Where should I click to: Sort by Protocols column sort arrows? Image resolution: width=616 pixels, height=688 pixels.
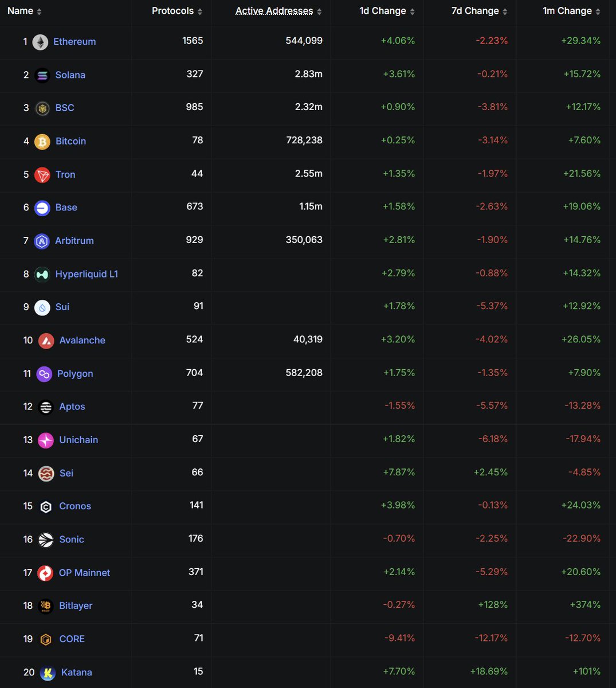pyautogui.click(x=199, y=11)
